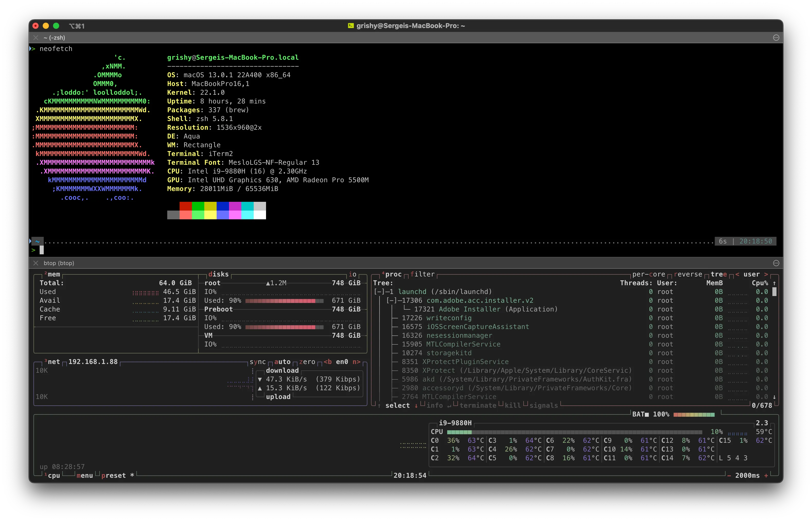Click the upload arrow in the net panel

260,388
